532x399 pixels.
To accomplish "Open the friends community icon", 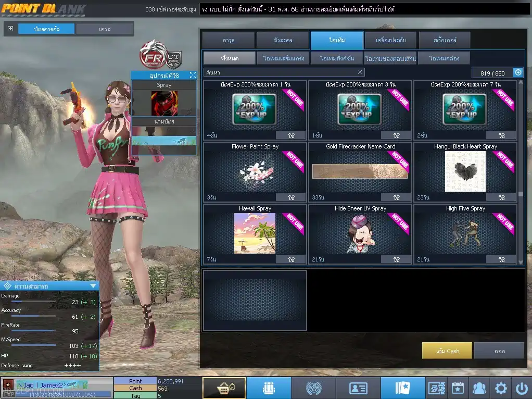I will [x=479, y=388].
